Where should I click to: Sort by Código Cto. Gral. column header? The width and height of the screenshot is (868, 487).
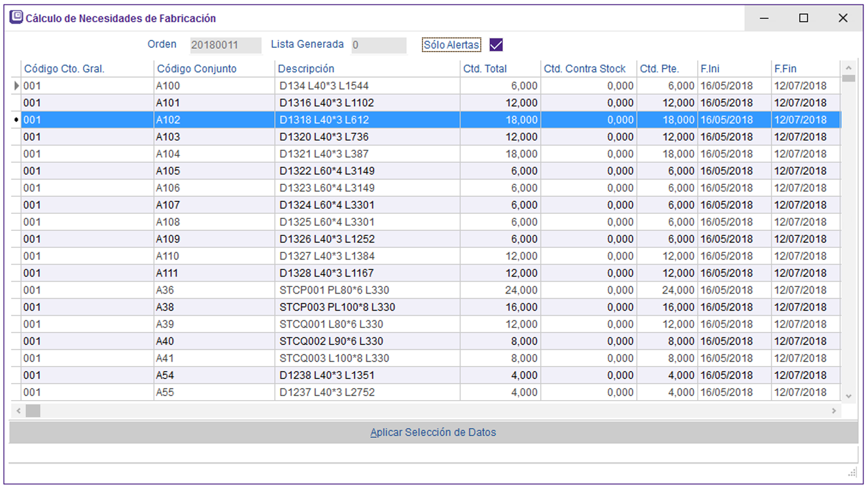click(x=64, y=69)
